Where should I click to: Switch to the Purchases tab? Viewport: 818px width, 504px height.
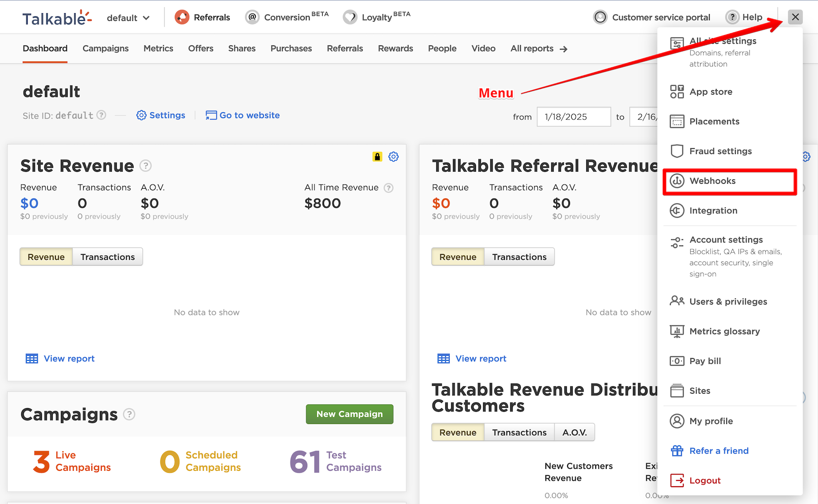291,48
